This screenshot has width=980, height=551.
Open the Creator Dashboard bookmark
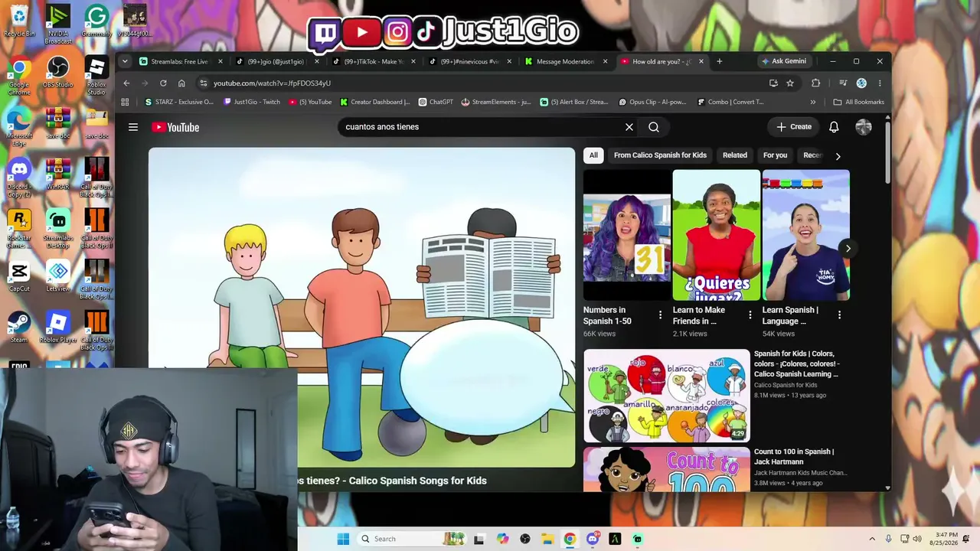(375, 102)
